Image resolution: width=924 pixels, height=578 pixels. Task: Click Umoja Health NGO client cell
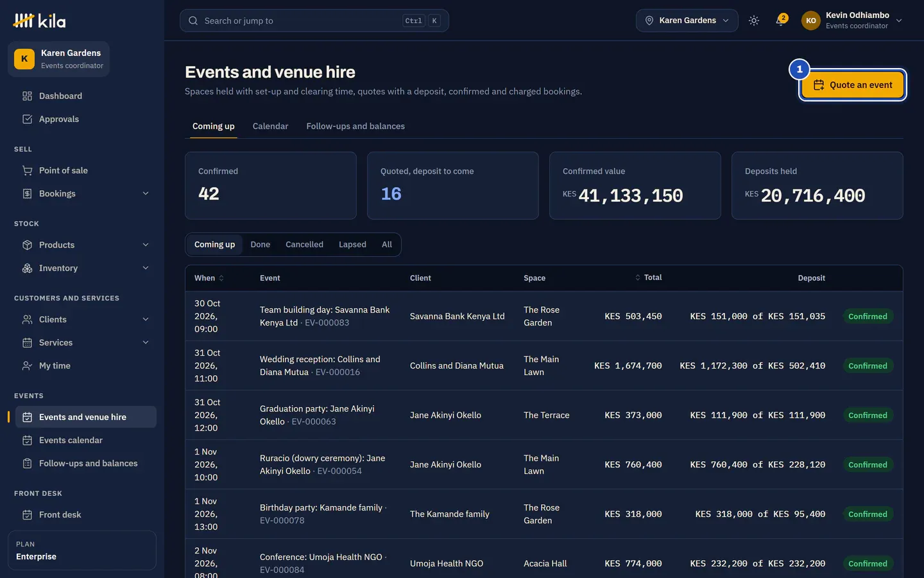click(447, 563)
